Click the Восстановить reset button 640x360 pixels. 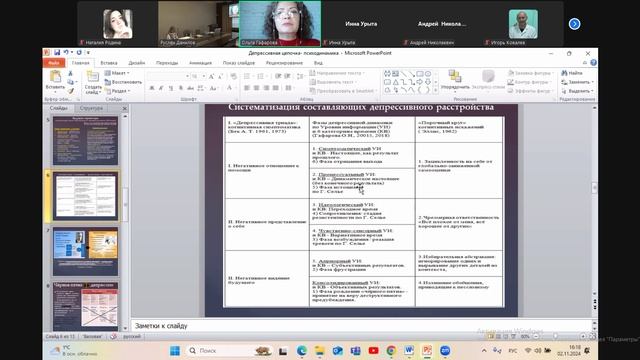123,82
